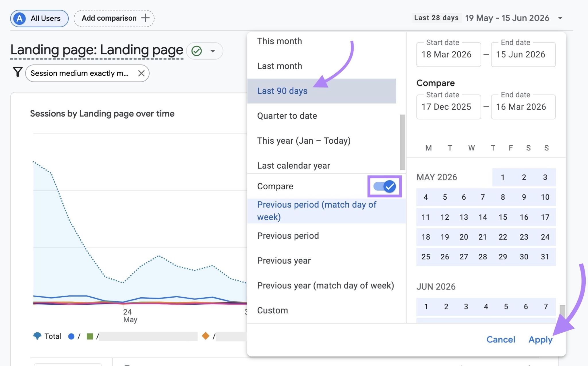Click the All Users 'A' avatar icon
588x366 pixels.
click(20, 18)
